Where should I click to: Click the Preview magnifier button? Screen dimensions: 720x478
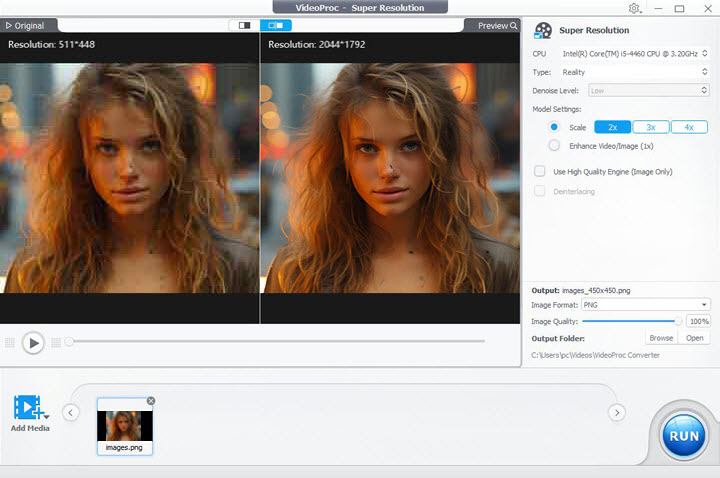[497, 25]
